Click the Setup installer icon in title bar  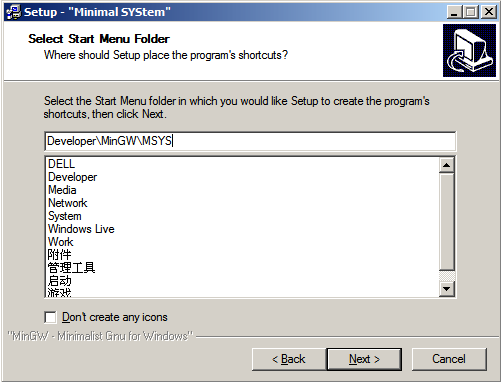(x=13, y=12)
